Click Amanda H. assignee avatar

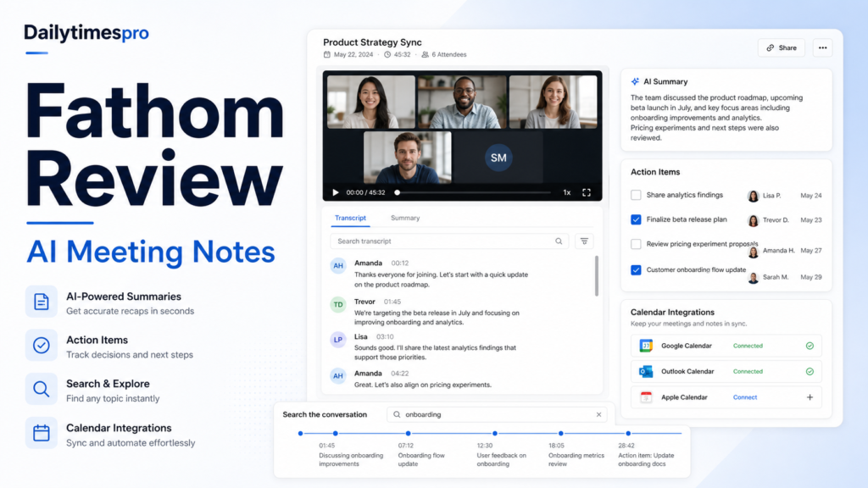[x=753, y=252]
